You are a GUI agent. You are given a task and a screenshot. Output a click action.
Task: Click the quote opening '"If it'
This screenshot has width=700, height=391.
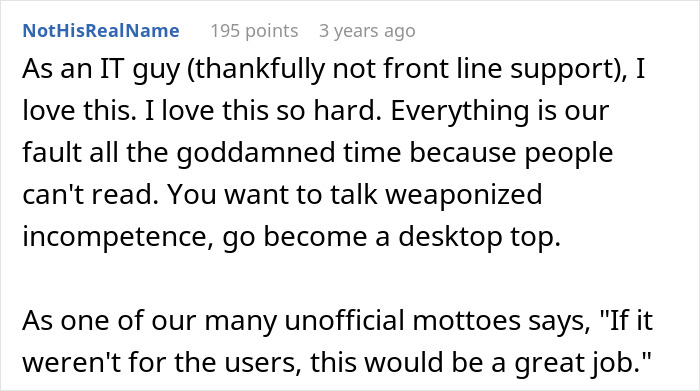tap(626, 320)
